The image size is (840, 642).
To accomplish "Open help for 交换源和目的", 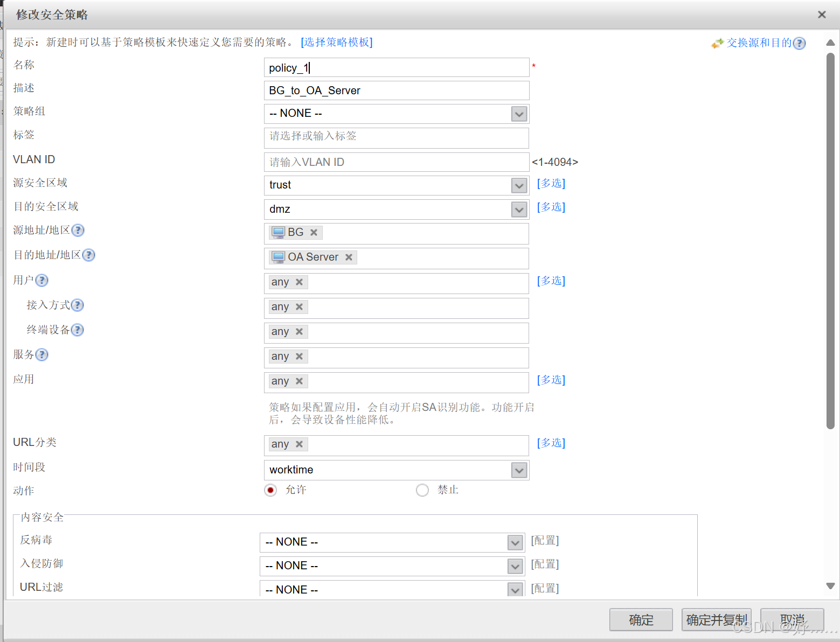I will [x=800, y=43].
